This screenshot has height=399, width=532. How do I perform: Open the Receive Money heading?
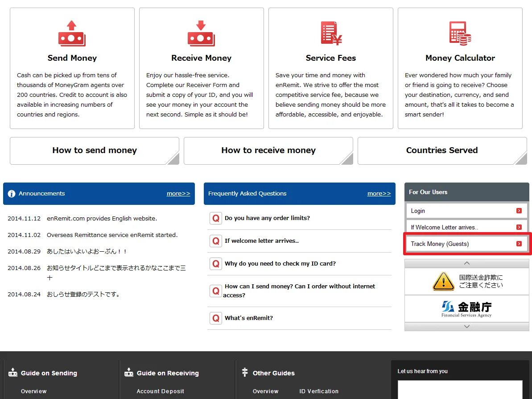click(x=201, y=58)
